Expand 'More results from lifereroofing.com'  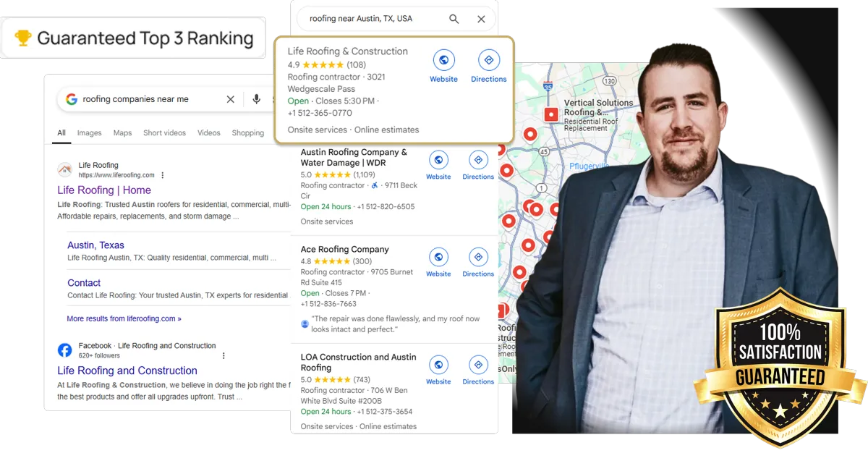click(124, 318)
